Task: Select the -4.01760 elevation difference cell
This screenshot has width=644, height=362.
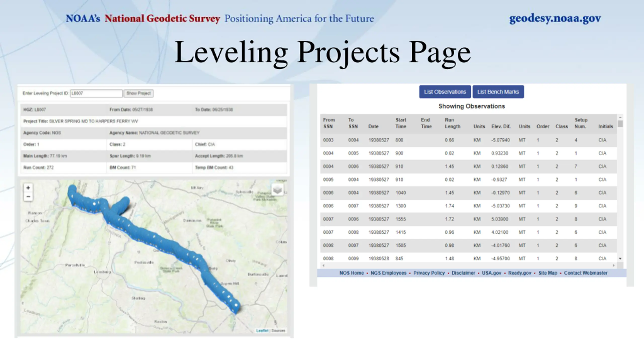Action: point(500,245)
